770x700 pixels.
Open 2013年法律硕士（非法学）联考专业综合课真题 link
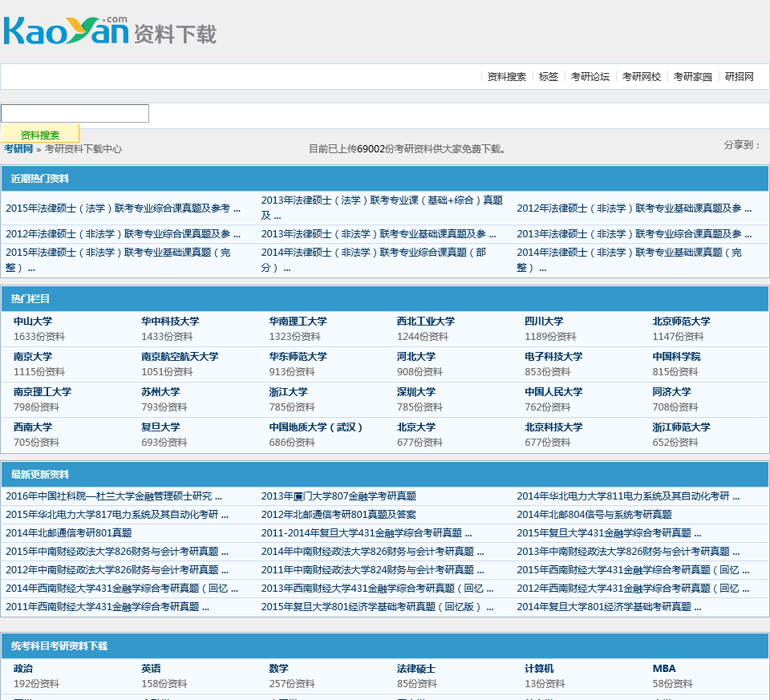coord(634,233)
